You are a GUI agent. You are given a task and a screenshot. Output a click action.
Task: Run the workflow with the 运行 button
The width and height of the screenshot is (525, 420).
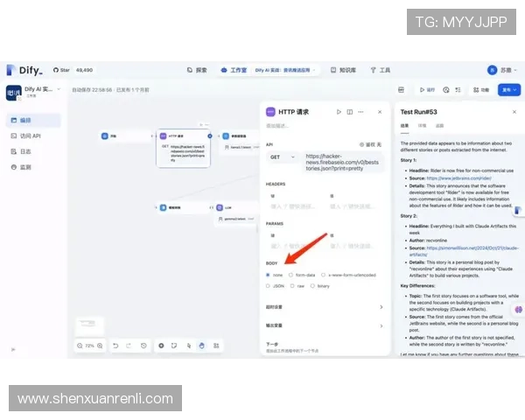tap(427, 90)
